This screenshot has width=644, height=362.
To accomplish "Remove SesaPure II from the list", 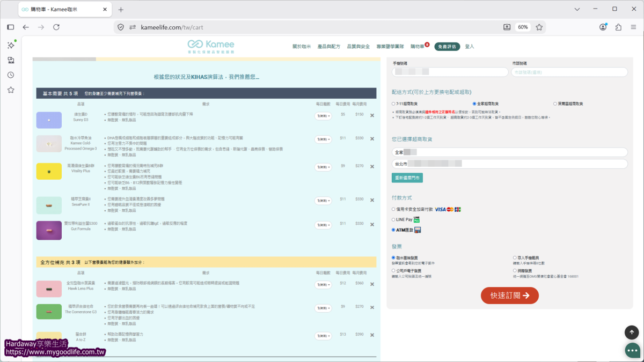I will (x=372, y=200).
